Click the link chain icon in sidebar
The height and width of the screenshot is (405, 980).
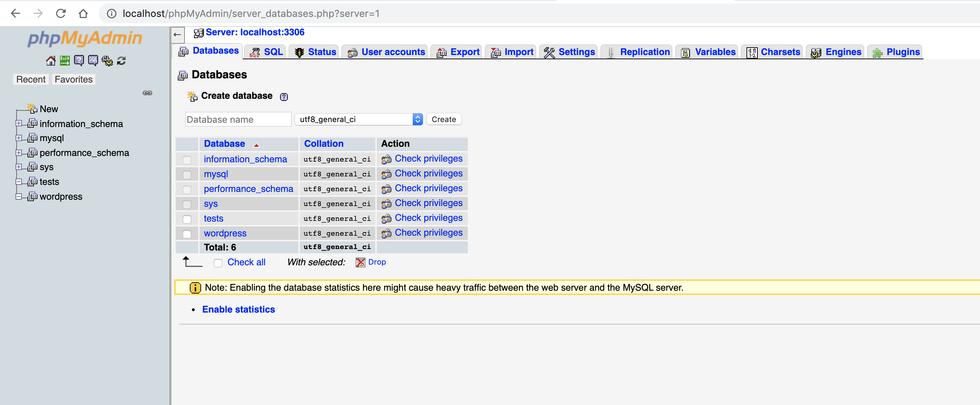coord(147,93)
